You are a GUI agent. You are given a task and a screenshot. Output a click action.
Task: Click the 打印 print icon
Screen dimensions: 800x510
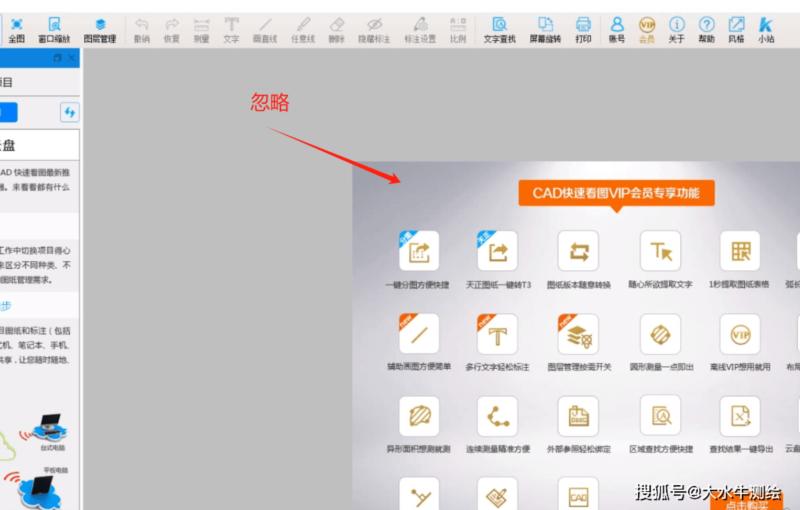(x=583, y=30)
